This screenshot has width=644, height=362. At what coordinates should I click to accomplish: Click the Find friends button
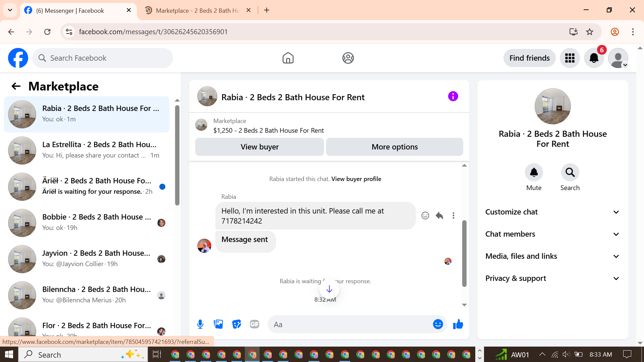[x=529, y=58]
